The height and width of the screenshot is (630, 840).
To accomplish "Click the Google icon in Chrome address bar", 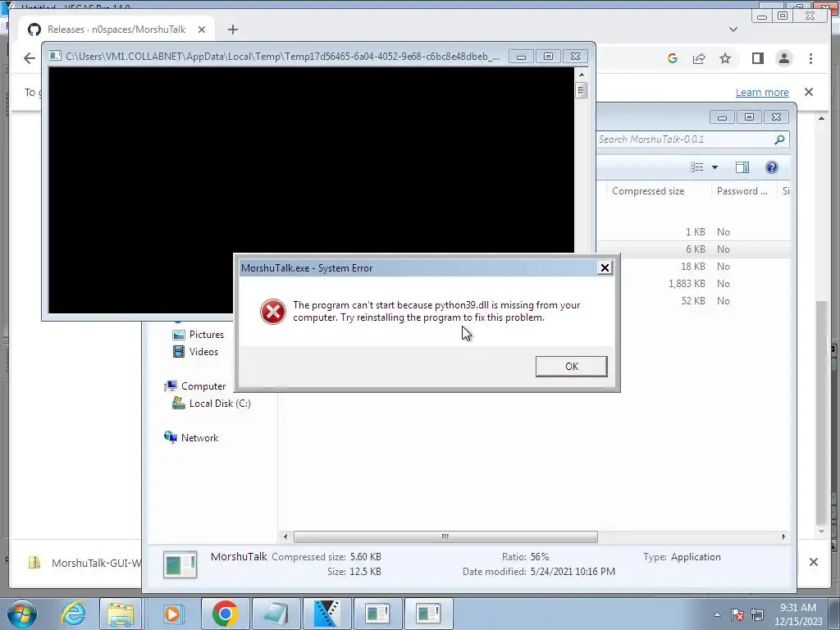I will click(673, 58).
